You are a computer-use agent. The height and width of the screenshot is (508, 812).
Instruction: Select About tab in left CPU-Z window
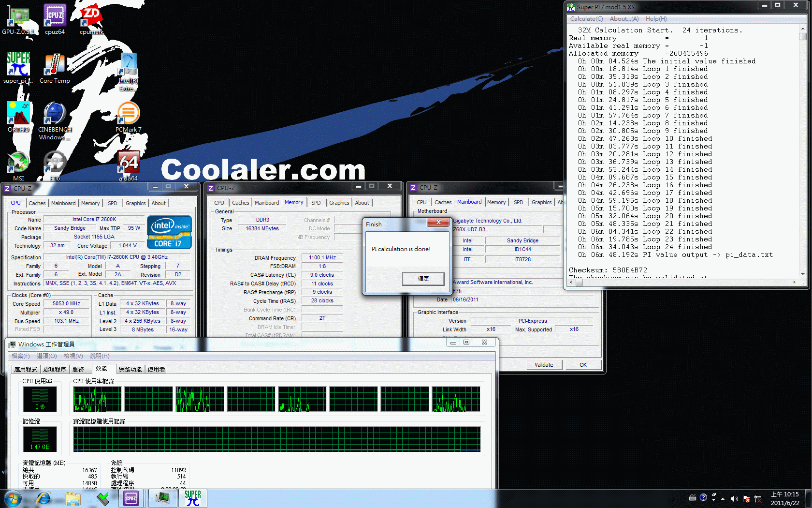(x=159, y=203)
